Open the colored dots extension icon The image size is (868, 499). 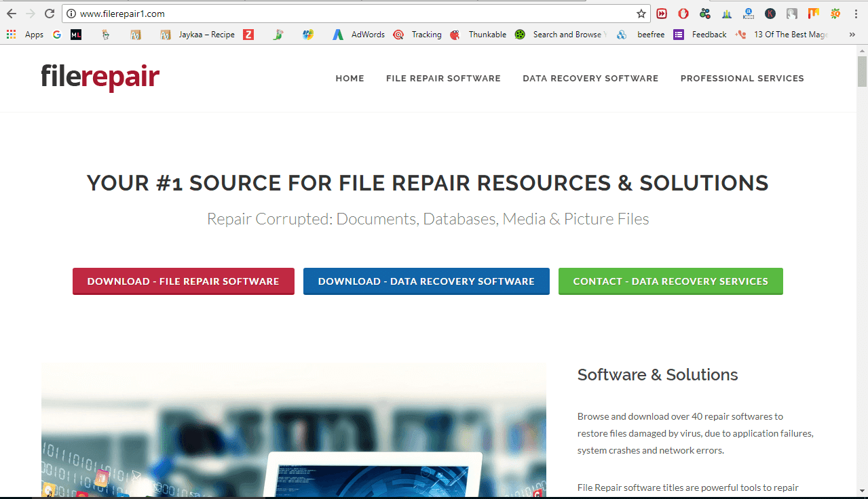click(x=705, y=14)
